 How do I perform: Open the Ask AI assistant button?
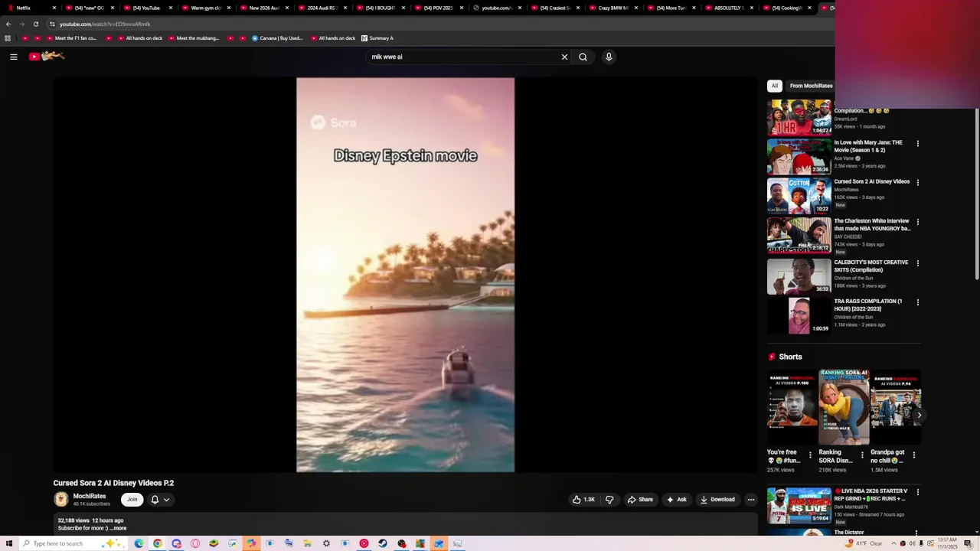pos(676,500)
